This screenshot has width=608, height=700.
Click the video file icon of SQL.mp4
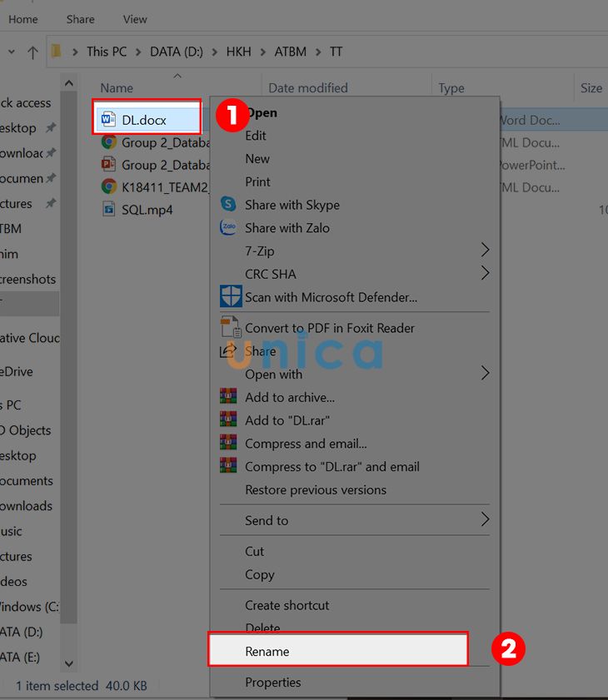pos(108,209)
